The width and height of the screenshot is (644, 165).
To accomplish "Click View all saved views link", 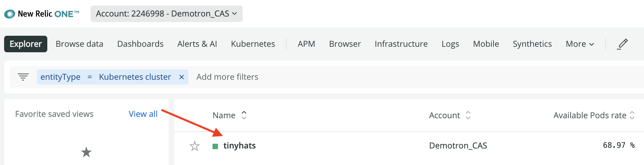I will (143, 114).
